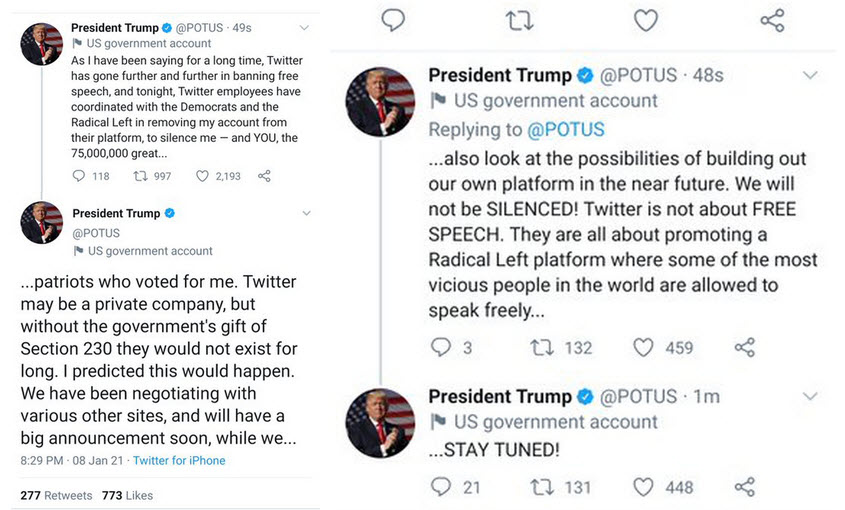Like the tweet with 459 likes

point(644,347)
